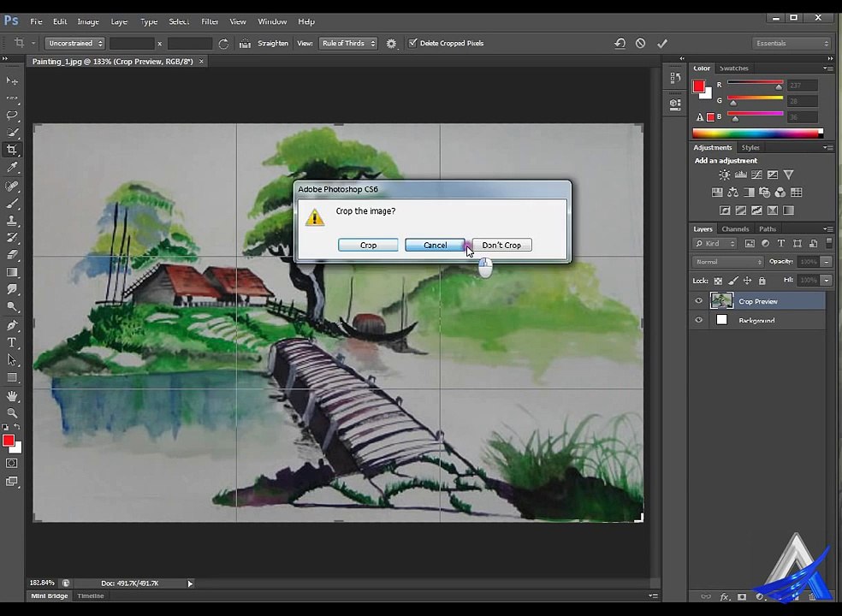
Task: Open the Filter menu
Action: click(210, 21)
